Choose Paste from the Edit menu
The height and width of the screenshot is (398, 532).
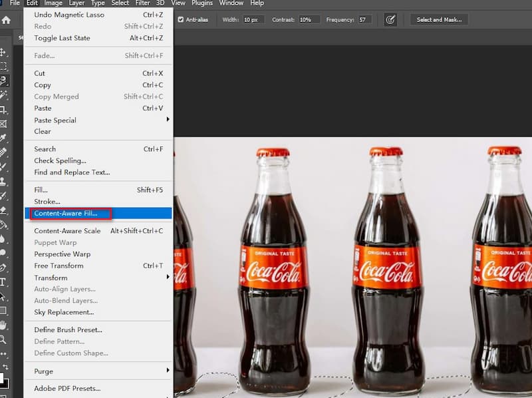(x=98, y=108)
